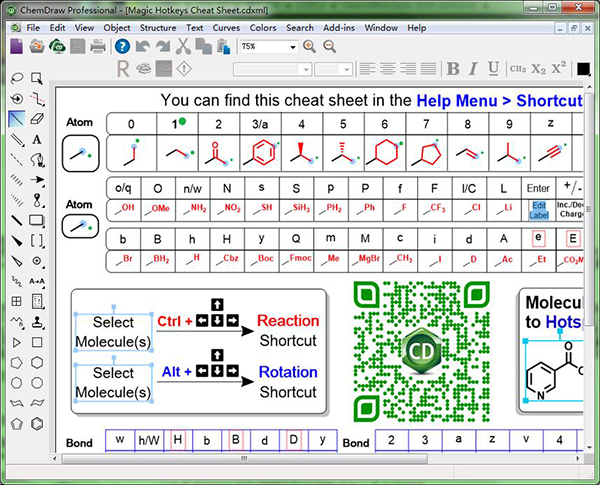
Task: Open the font name dropdown
Action: 306,69
